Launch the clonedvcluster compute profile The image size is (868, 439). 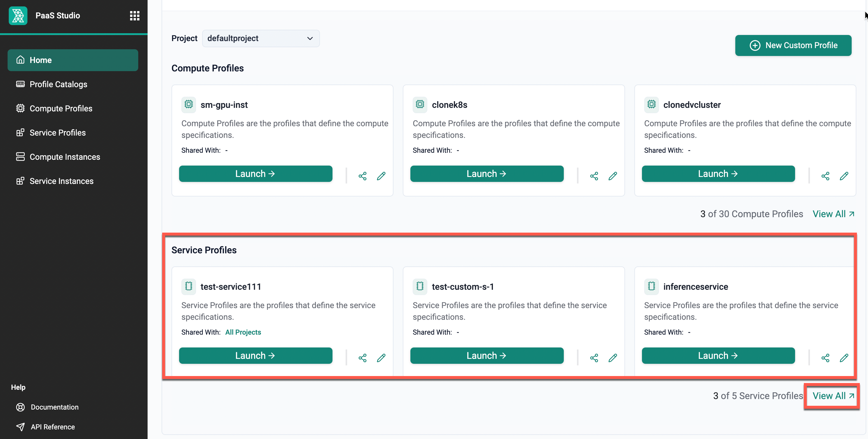point(718,174)
